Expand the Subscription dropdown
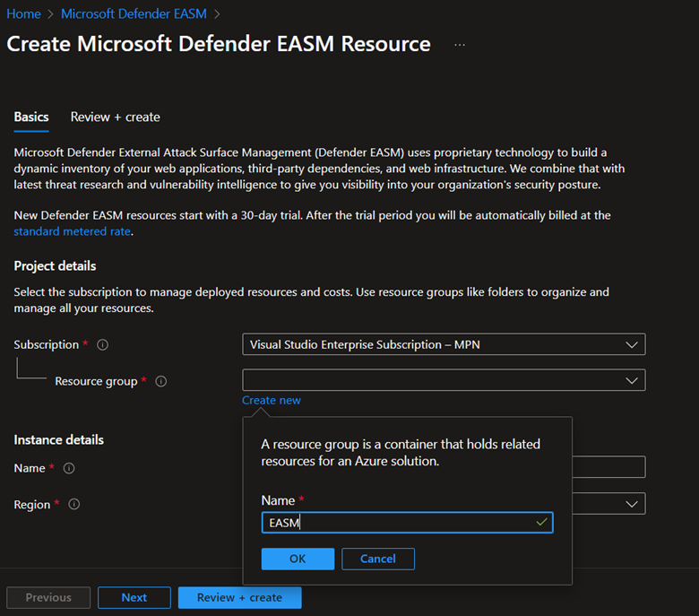This screenshot has width=699, height=616. tap(444, 344)
